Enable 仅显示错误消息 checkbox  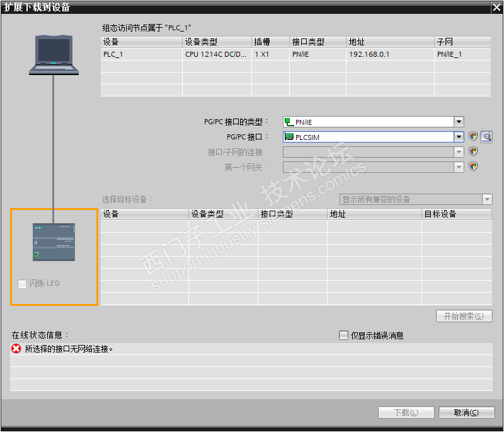[343, 335]
